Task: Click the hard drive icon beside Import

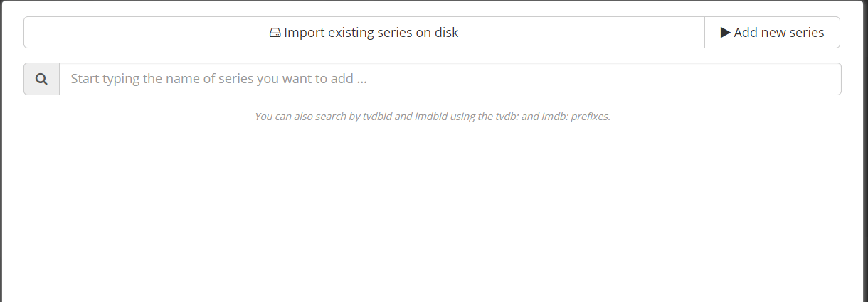Action: point(275,33)
